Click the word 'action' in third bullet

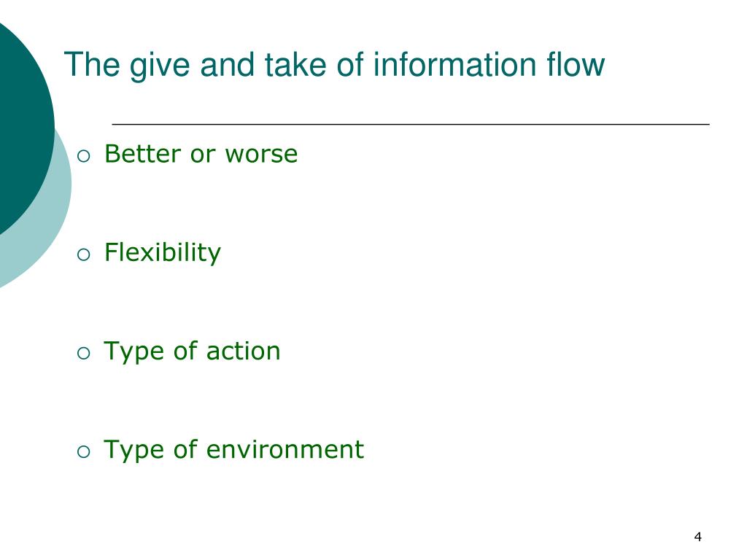244,351
